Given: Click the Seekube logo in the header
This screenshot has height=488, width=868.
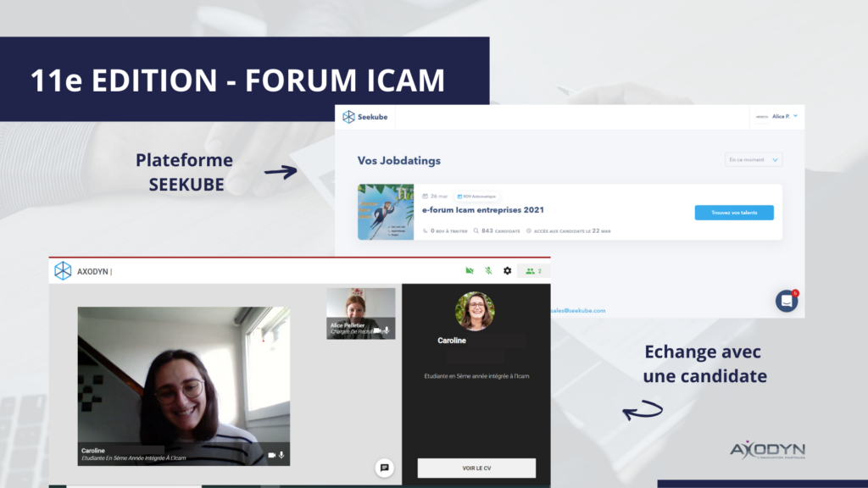Looking at the screenshot, I should (364, 117).
